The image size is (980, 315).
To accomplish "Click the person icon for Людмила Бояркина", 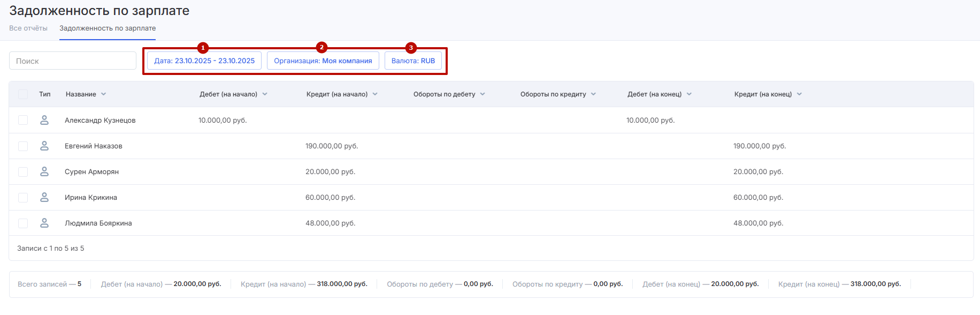I will 44,223.
